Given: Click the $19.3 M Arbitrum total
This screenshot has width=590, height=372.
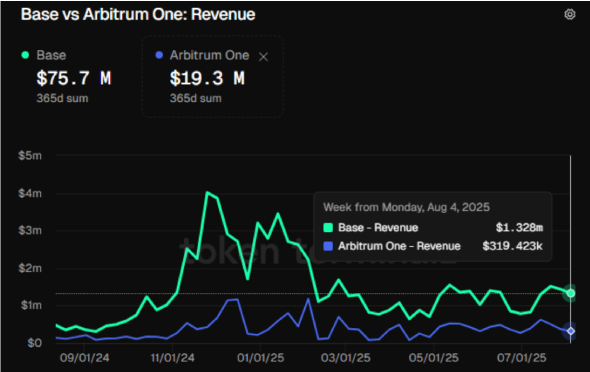Looking at the screenshot, I should click(207, 79).
